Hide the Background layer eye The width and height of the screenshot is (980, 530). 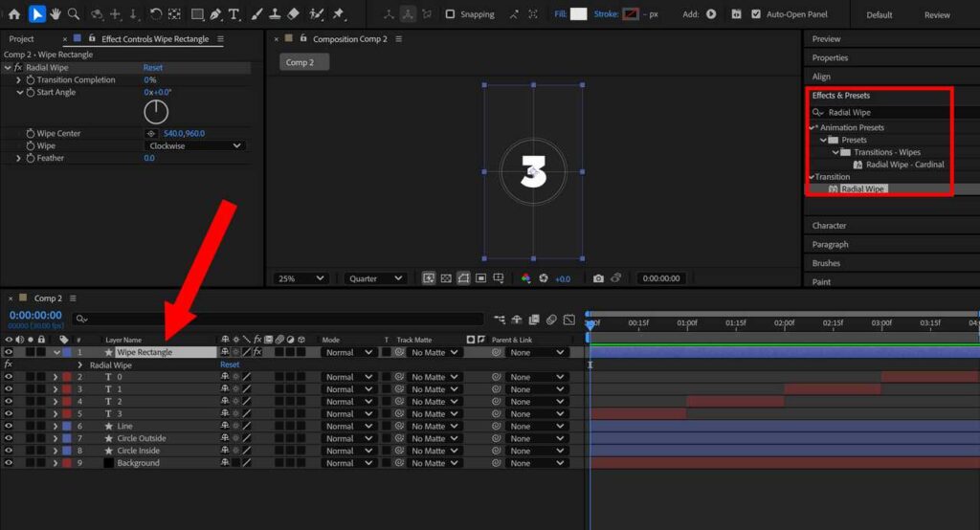8,463
